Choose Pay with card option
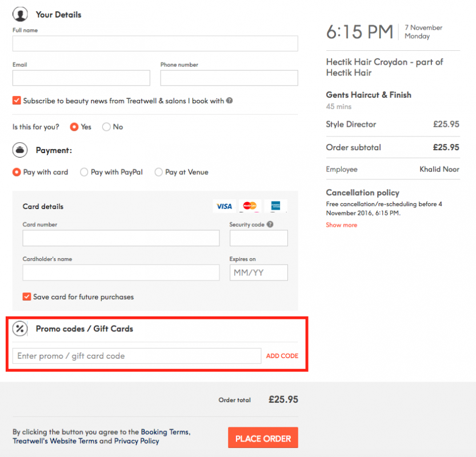The width and height of the screenshot is (476, 457). tap(17, 172)
